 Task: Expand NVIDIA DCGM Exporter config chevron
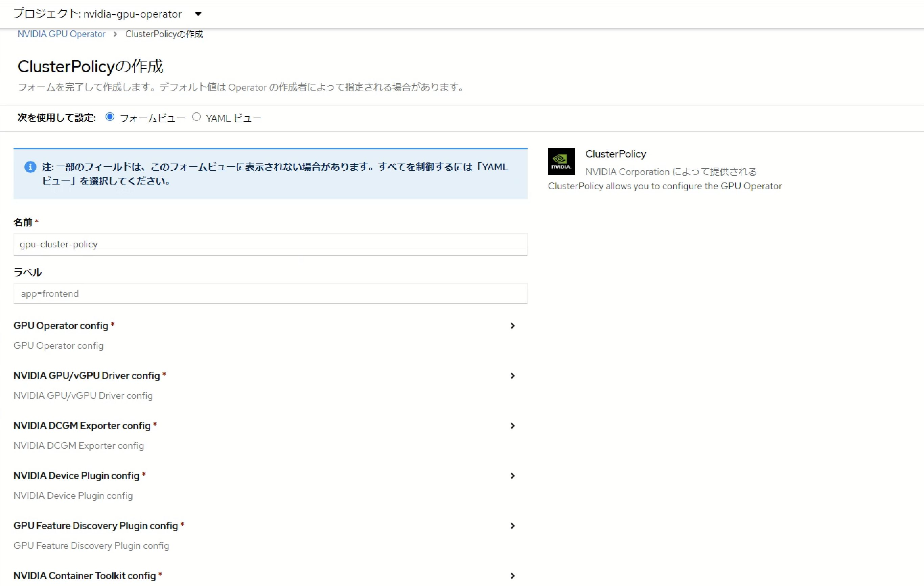click(512, 426)
